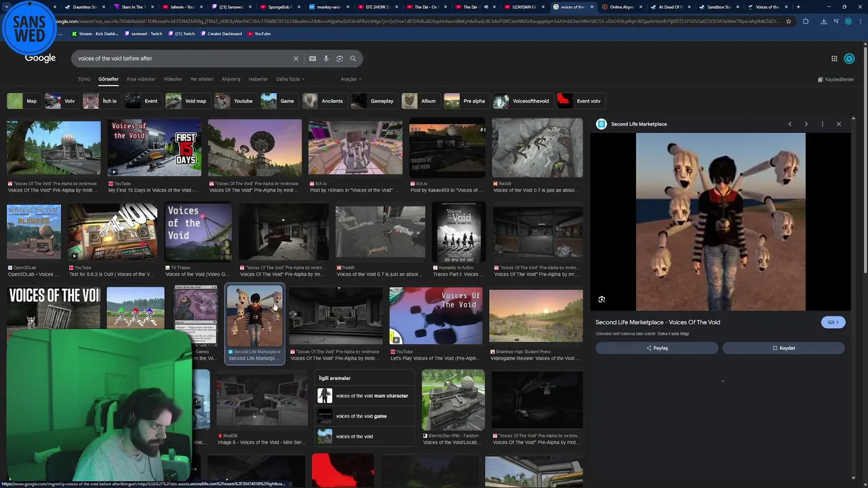Open the on-screen keyboard icon in search bar
The height and width of the screenshot is (488, 868).
[x=313, y=58]
